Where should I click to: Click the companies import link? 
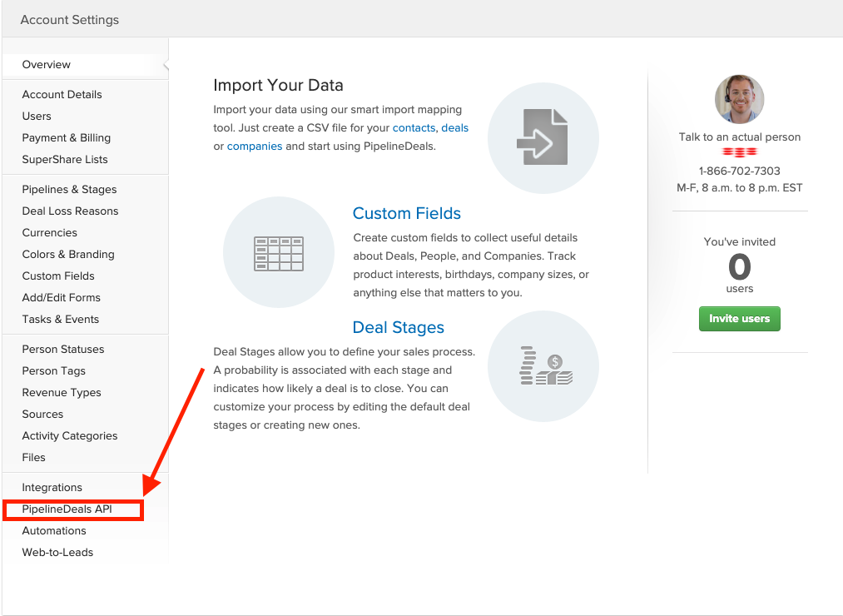coord(255,147)
